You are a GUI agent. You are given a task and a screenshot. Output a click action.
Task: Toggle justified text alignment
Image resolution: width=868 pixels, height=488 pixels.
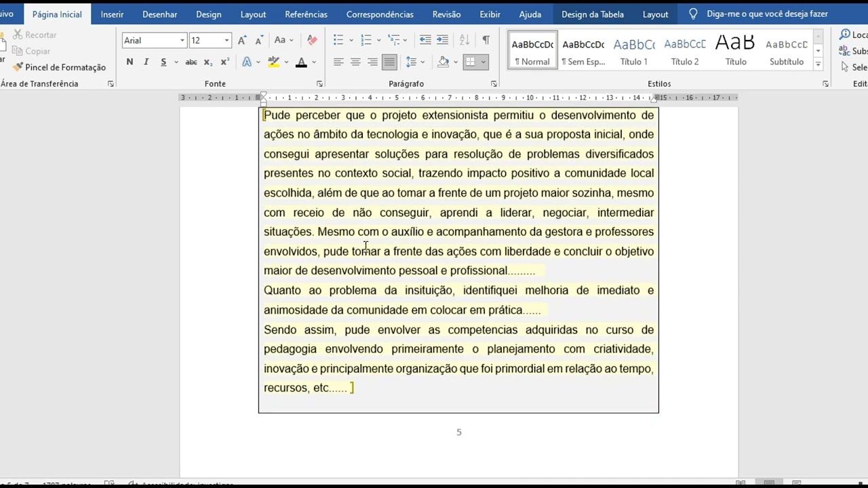(389, 62)
